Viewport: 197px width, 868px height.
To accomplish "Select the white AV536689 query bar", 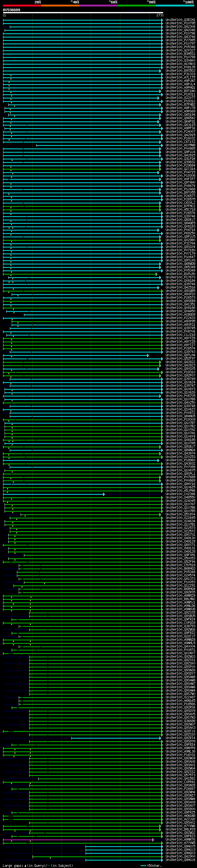I will pos(83,12).
